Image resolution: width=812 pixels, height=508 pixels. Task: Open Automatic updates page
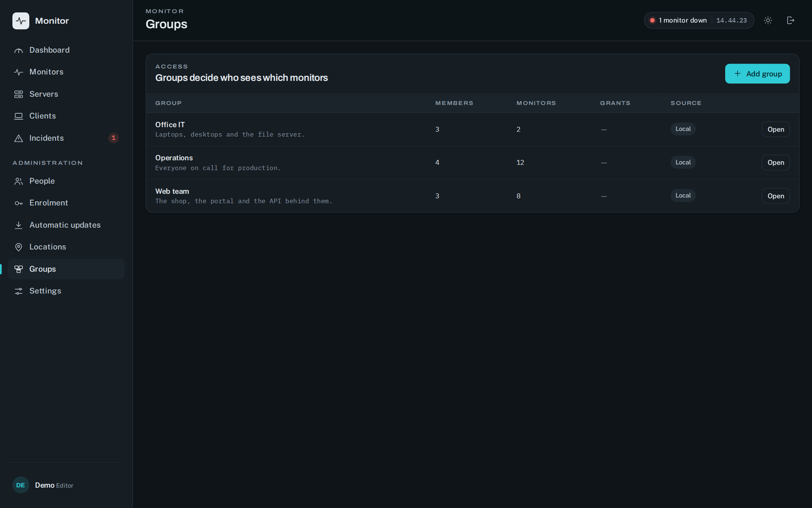[66, 225]
